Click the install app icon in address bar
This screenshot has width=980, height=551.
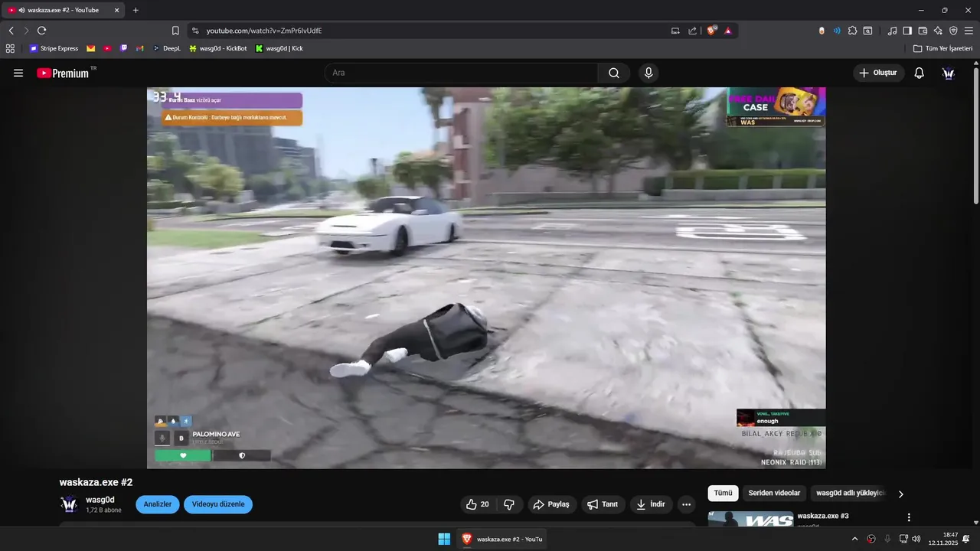point(675,31)
